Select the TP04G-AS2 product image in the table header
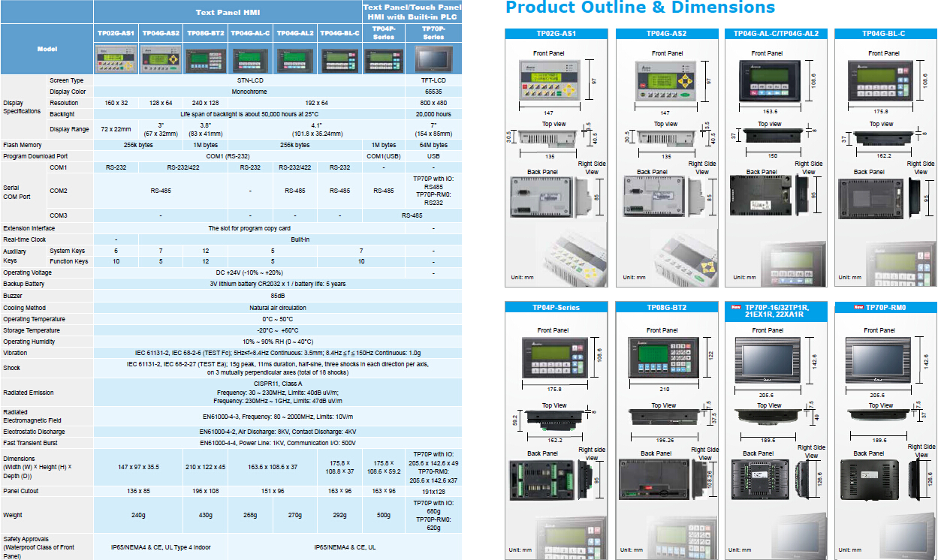Screen dimensions: 938x560 160,58
